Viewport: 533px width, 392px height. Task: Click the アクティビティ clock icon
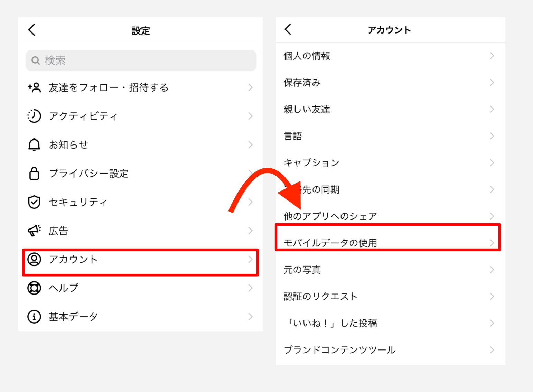coord(34,116)
